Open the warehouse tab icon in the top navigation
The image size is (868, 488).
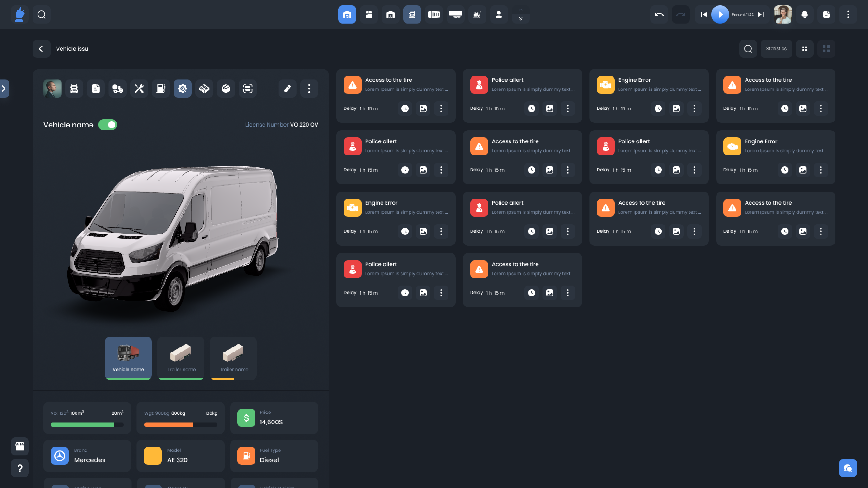347,15
